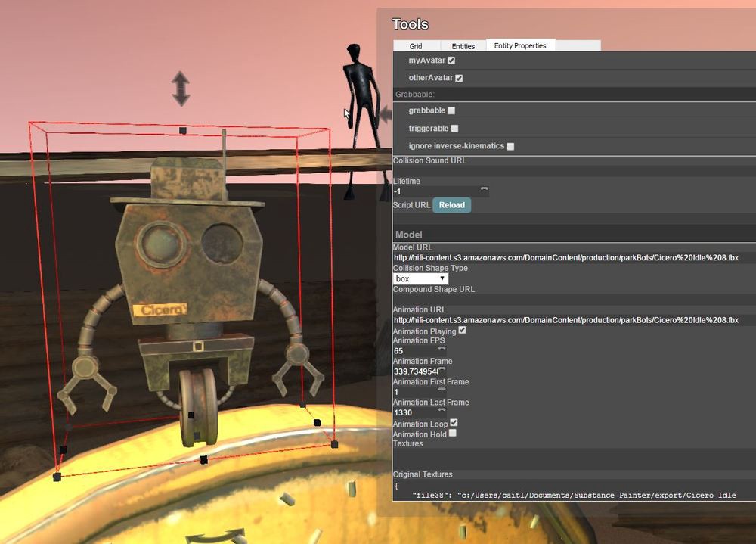
Task: Click the Animation Last Frame stepper
Action: (x=442, y=410)
